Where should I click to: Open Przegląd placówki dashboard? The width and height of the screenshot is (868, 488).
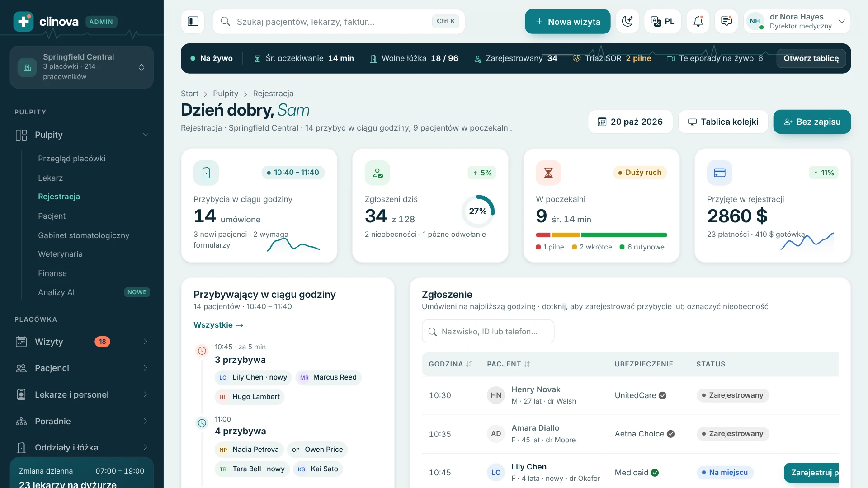tap(71, 159)
